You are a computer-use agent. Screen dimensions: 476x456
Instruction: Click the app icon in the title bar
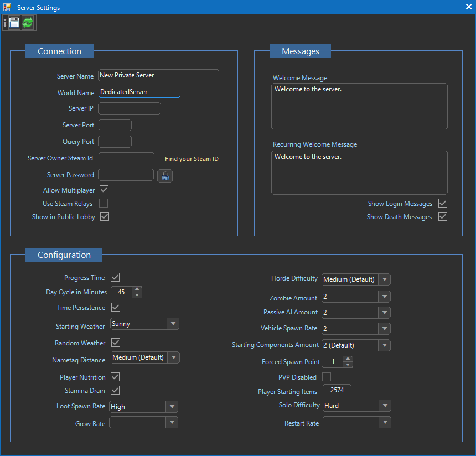[7, 7]
